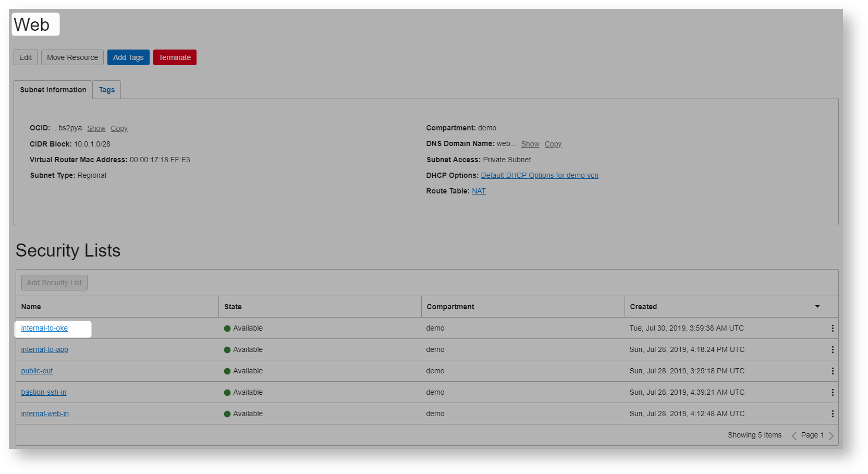Go to next page arrow
Viewport: 868px width, 474px height.
point(831,435)
